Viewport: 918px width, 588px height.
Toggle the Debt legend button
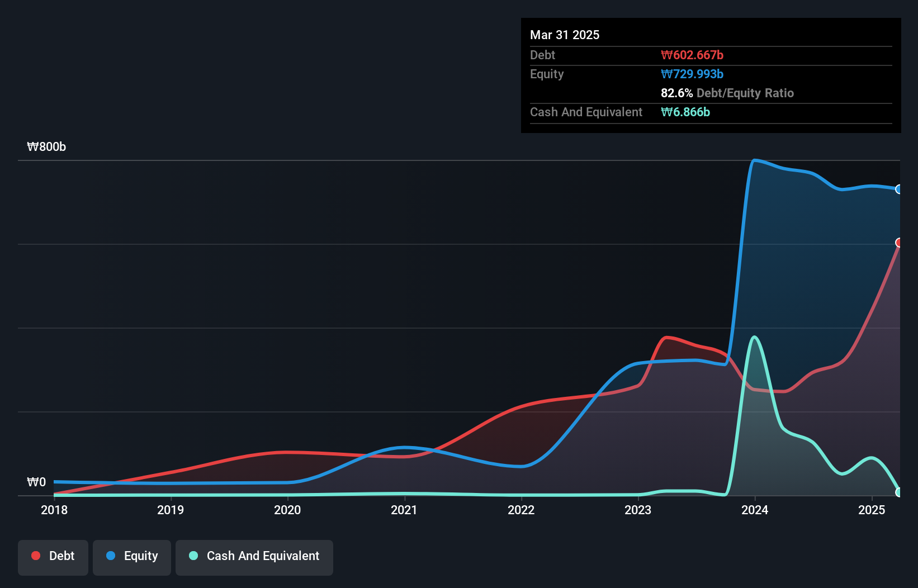point(53,557)
